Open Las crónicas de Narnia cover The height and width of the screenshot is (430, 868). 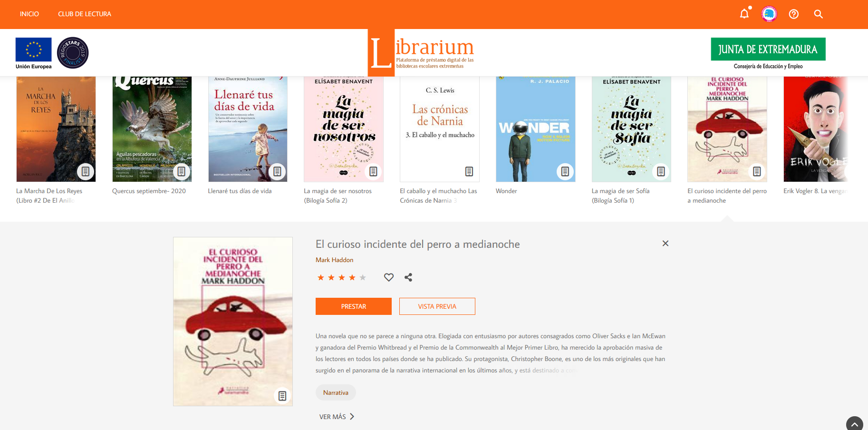440,129
